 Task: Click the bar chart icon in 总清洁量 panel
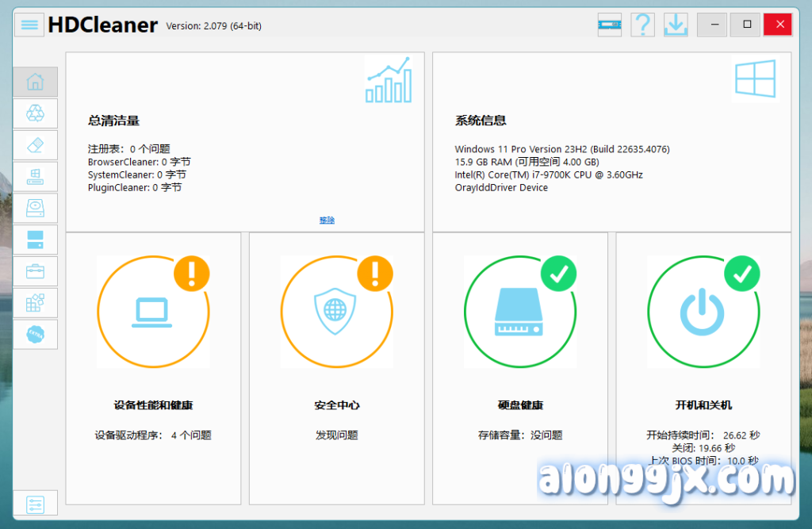[389, 80]
